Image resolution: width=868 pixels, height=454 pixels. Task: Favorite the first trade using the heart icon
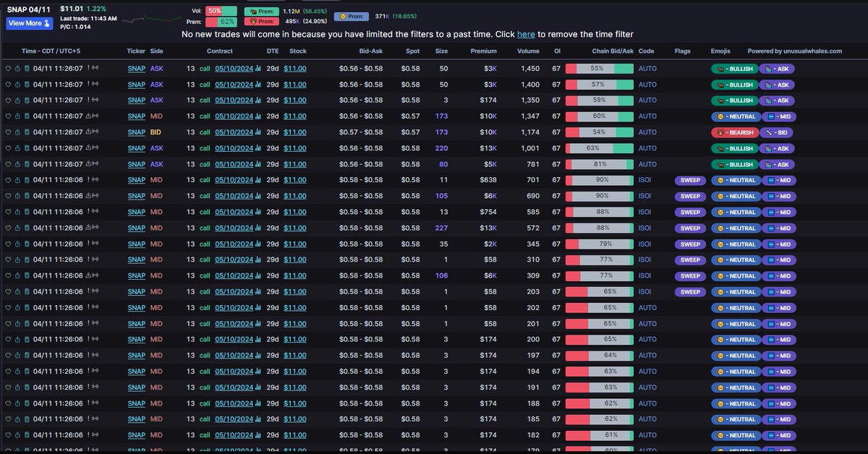8,68
